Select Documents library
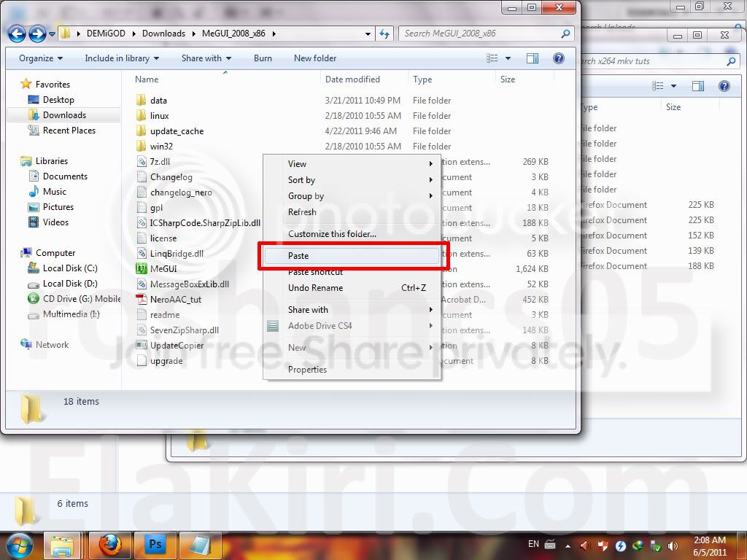747x560 pixels. click(65, 176)
